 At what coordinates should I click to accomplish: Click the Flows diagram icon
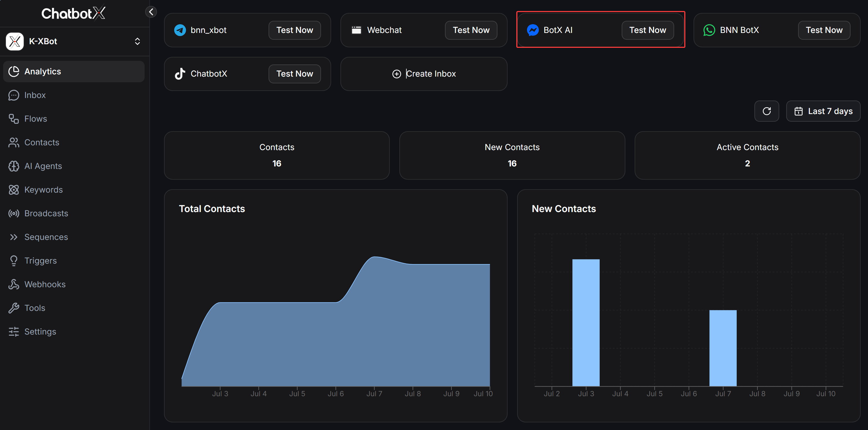tap(14, 119)
